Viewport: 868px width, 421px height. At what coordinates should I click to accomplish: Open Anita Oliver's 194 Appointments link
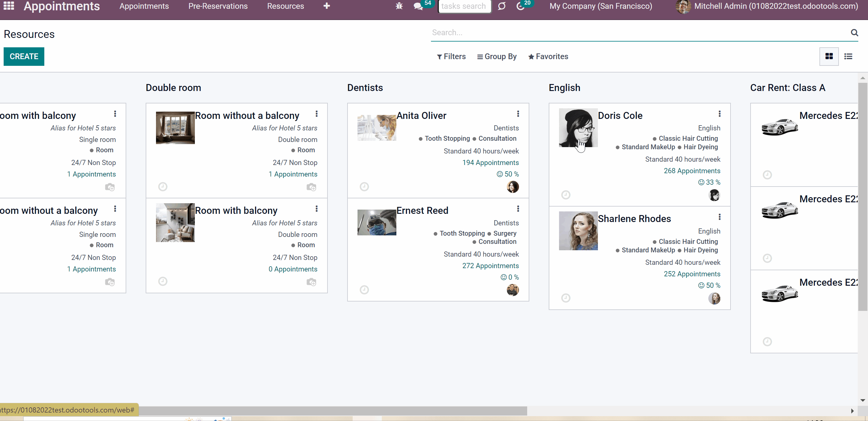pos(490,163)
